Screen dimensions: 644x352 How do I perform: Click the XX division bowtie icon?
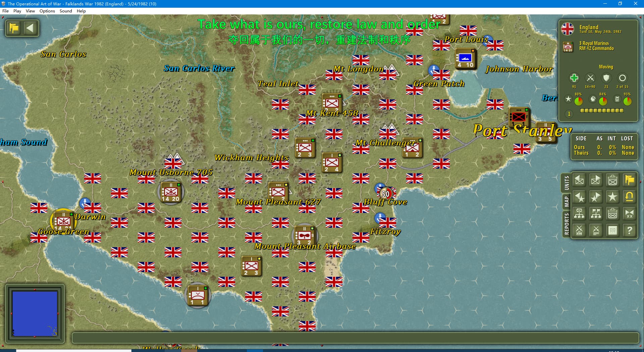point(629,214)
